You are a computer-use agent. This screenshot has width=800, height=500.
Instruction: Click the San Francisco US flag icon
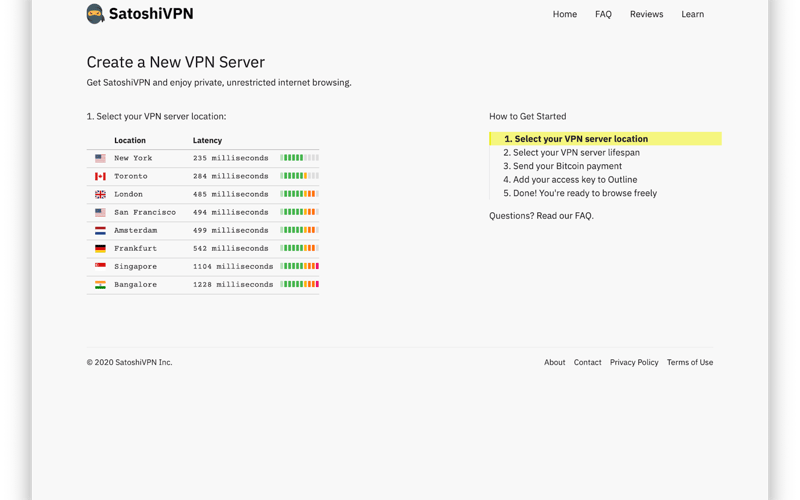101,212
